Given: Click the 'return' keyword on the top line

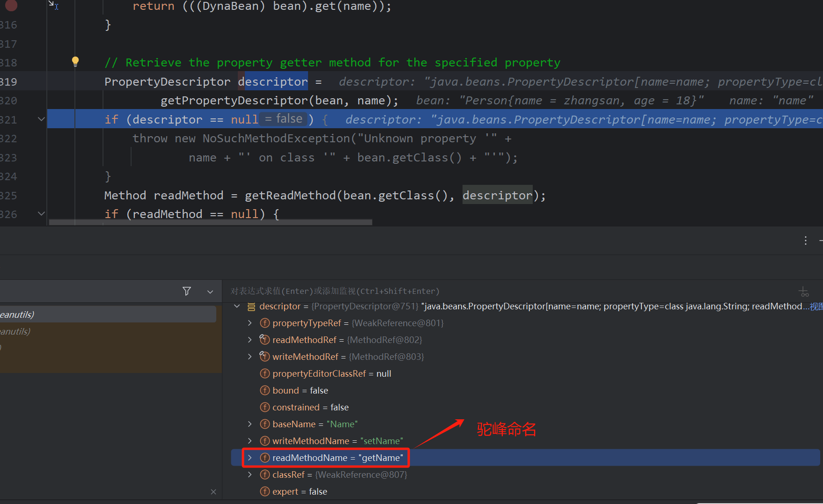Looking at the screenshot, I should click(x=154, y=6).
